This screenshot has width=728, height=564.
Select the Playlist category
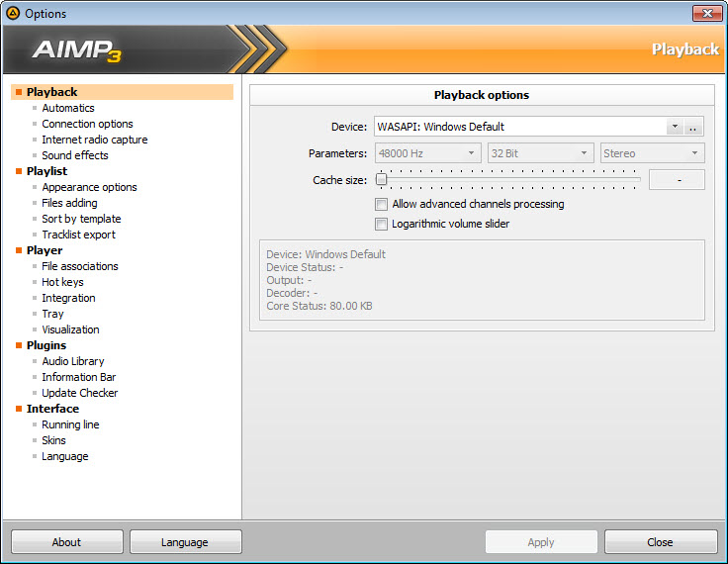point(46,171)
